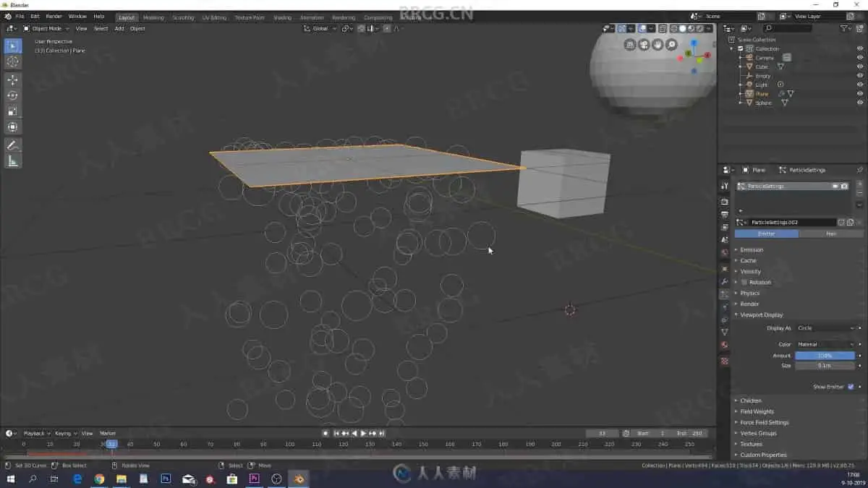Open the Render properties tab
The width and height of the screenshot is (868, 488).
point(724,202)
